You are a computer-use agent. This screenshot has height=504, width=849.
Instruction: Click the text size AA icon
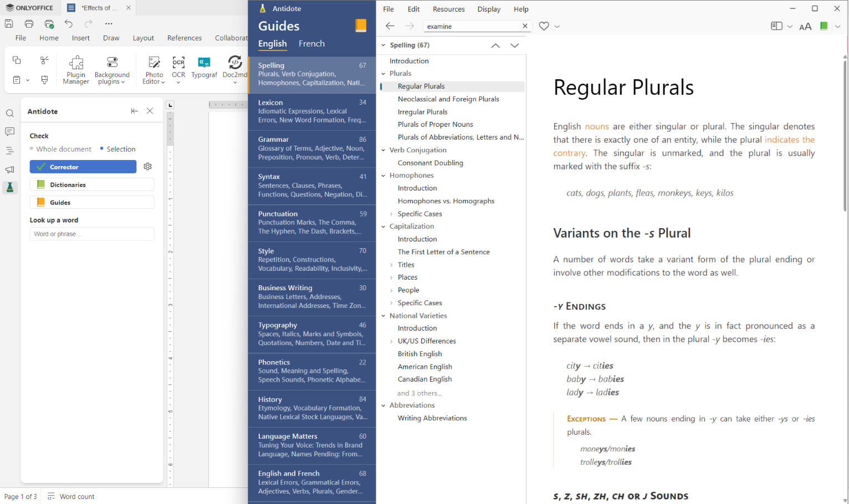805,27
